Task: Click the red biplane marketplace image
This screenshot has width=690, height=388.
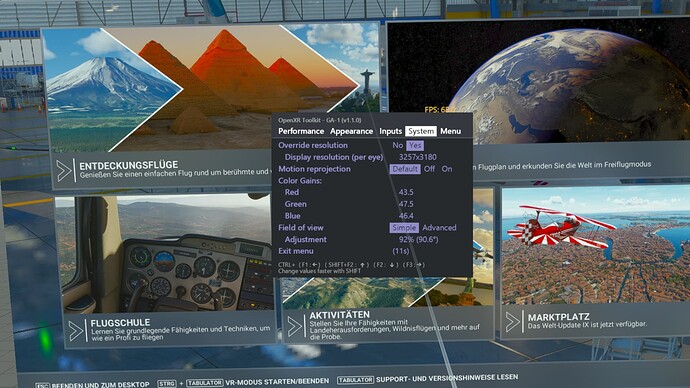Action: [595, 244]
